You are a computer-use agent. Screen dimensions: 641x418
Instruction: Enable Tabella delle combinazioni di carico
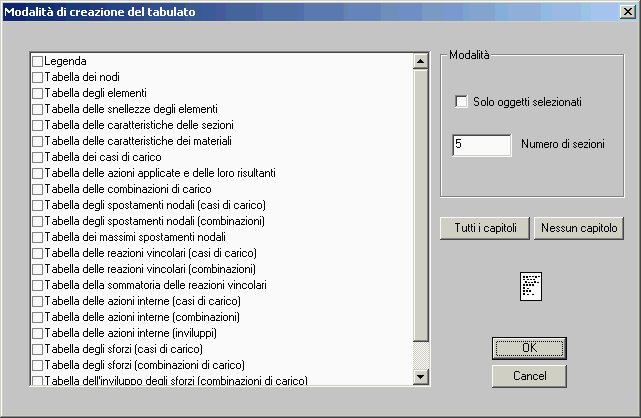[38, 189]
